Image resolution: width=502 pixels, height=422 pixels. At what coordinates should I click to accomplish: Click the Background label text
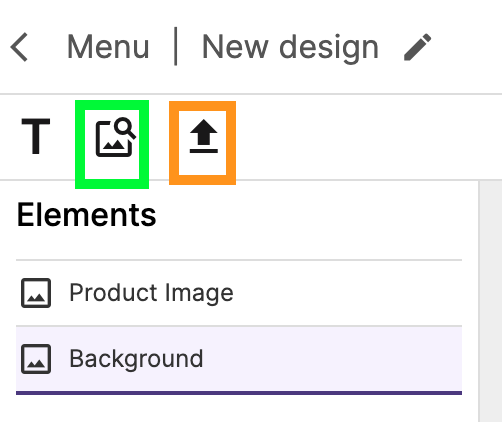click(136, 359)
